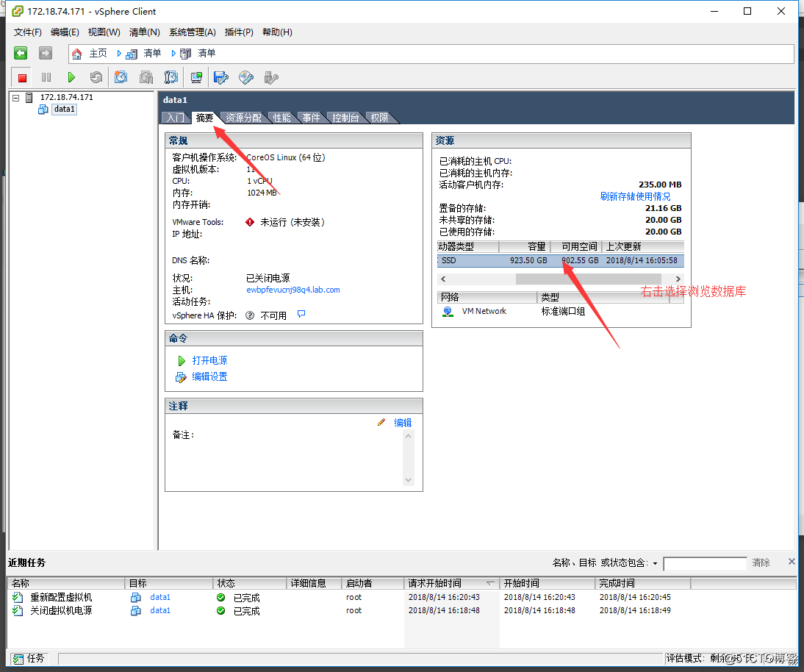Viewport: 804px width, 672px height.
Task: Open the snapshot manager icon
Action: (171, 77)
